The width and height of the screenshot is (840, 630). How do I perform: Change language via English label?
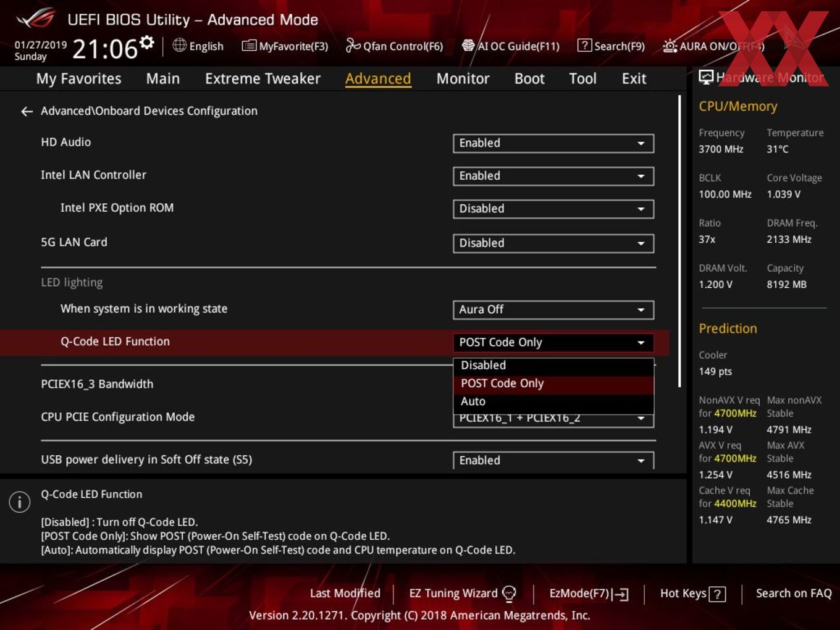[x=206, y=46]
